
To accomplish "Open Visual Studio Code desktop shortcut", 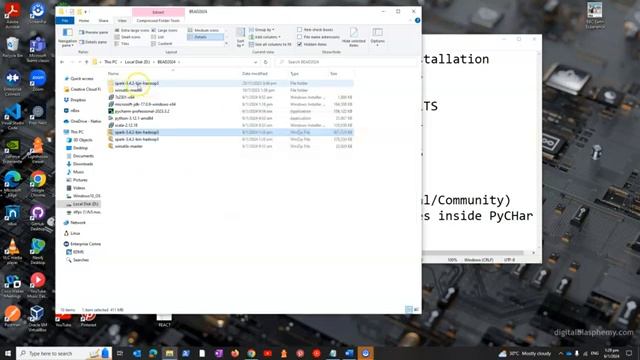I will click(12, 116).
